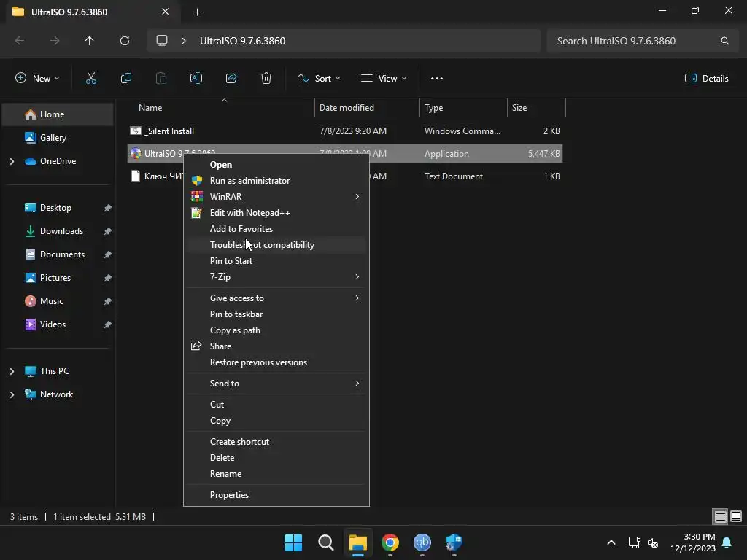This screenshot has width=747, height=560.
Task: Choose Open in context menu
Action: 276,165
